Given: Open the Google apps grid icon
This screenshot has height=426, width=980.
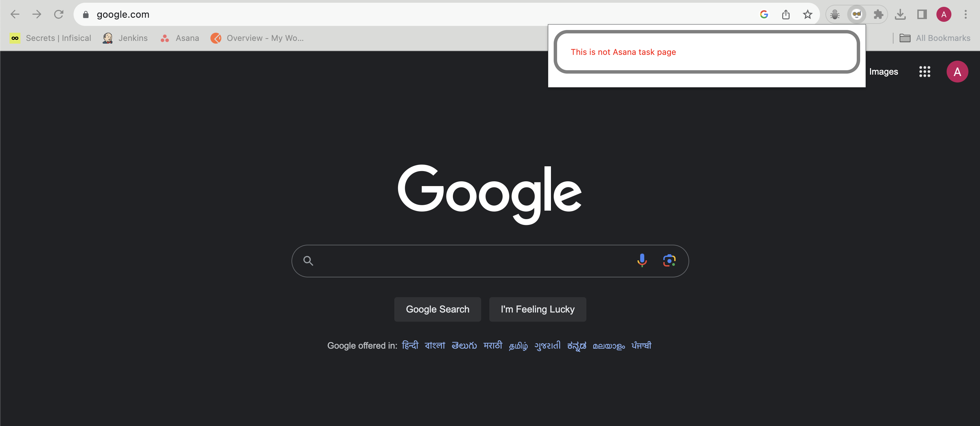Looking at the screenshot, I should (x=924, y=72).
